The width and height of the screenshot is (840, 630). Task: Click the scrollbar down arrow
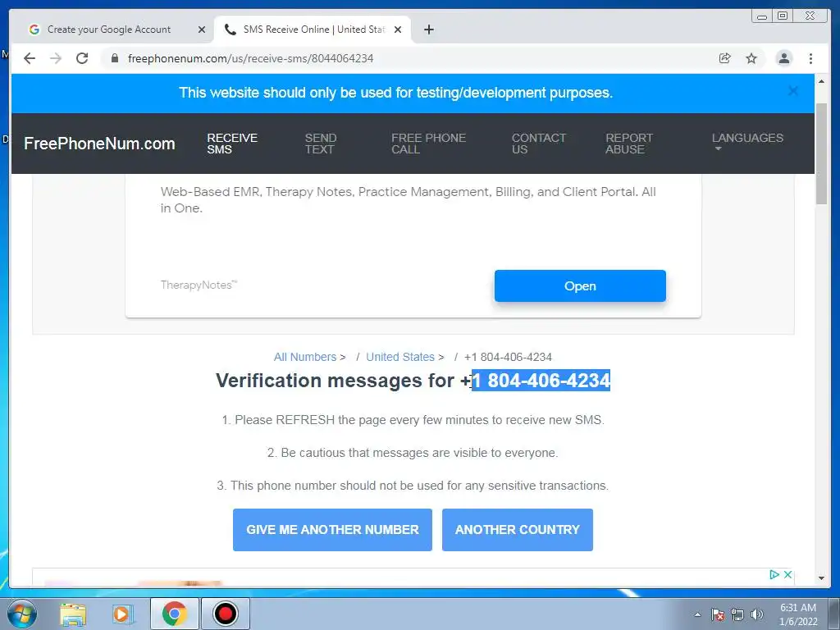[821, 578]
